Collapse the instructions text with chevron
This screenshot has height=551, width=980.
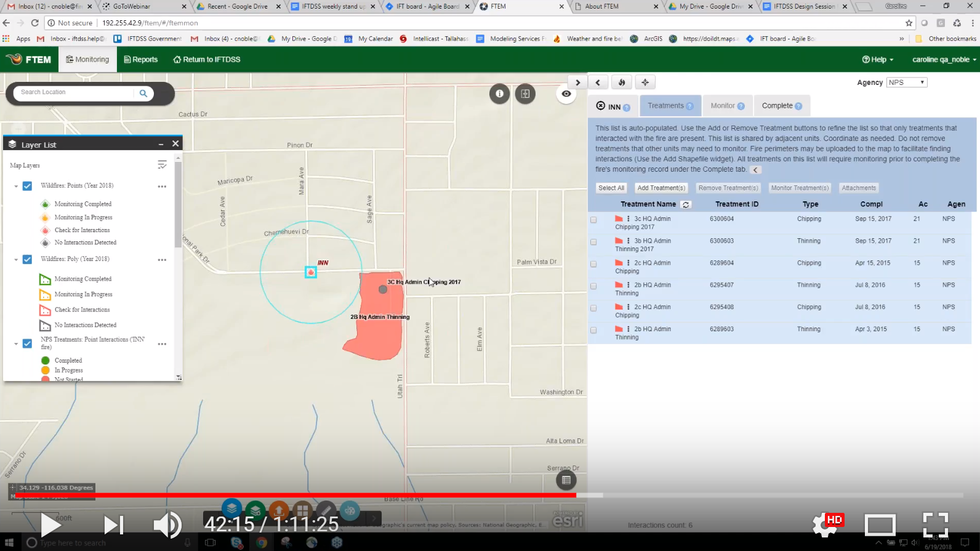click(756, 170)
